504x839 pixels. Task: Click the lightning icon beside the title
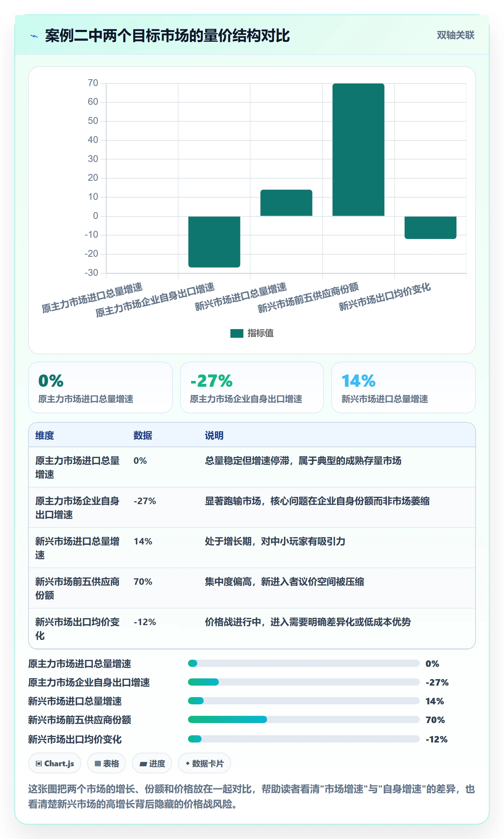pyautogui.click(x=34, y=36)
